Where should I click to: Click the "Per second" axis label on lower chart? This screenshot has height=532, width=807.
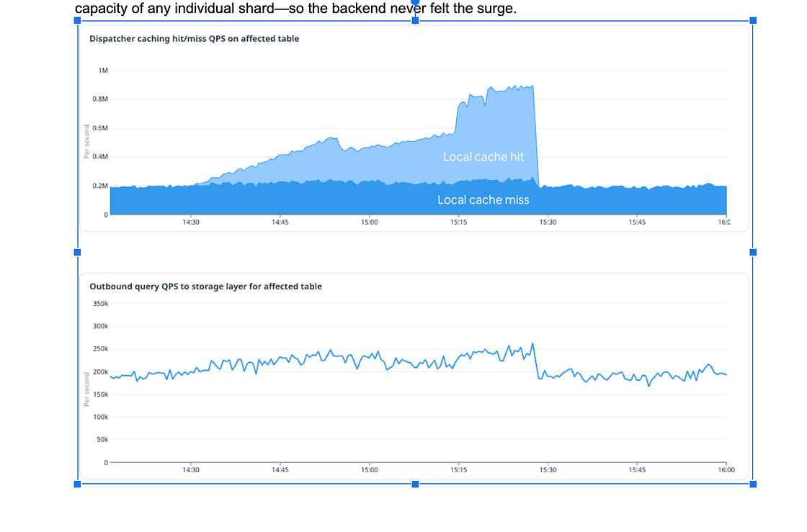(x=87, y=389)
